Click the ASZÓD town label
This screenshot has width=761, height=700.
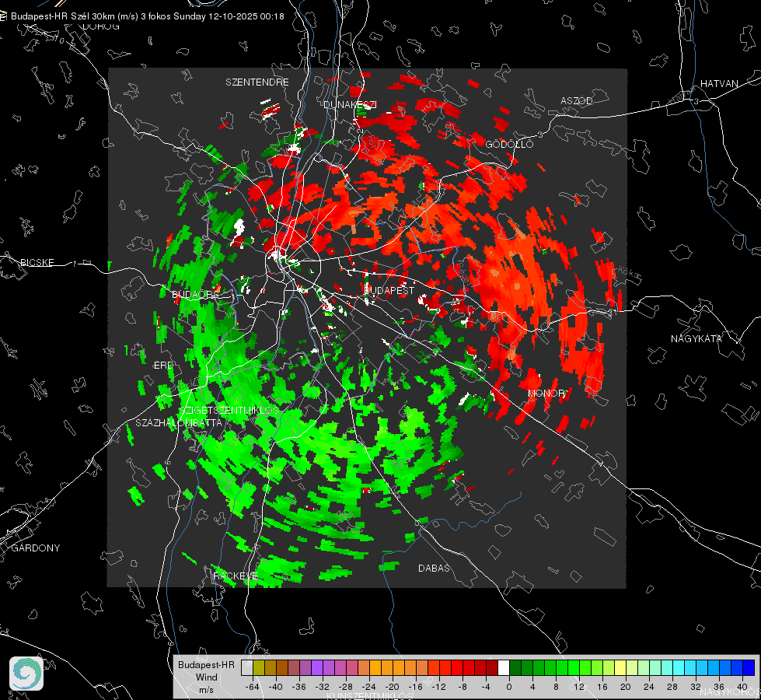pyautogui.click(x=577, y=100)
